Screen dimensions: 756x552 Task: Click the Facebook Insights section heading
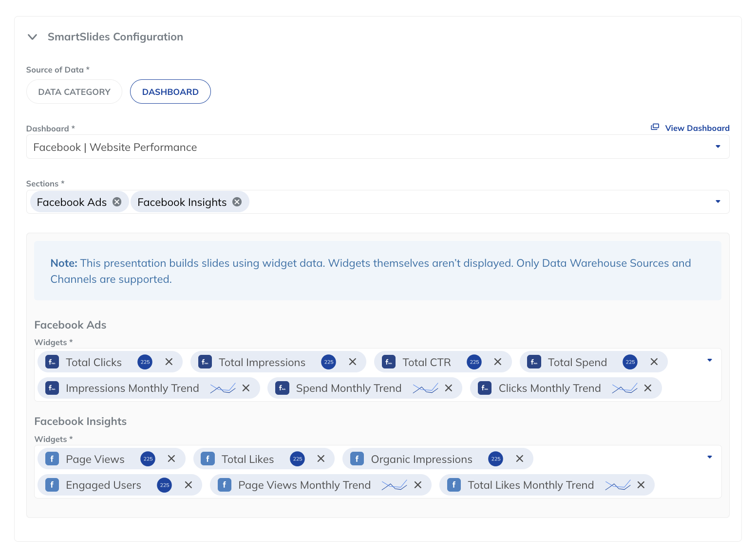coord(80,421)
